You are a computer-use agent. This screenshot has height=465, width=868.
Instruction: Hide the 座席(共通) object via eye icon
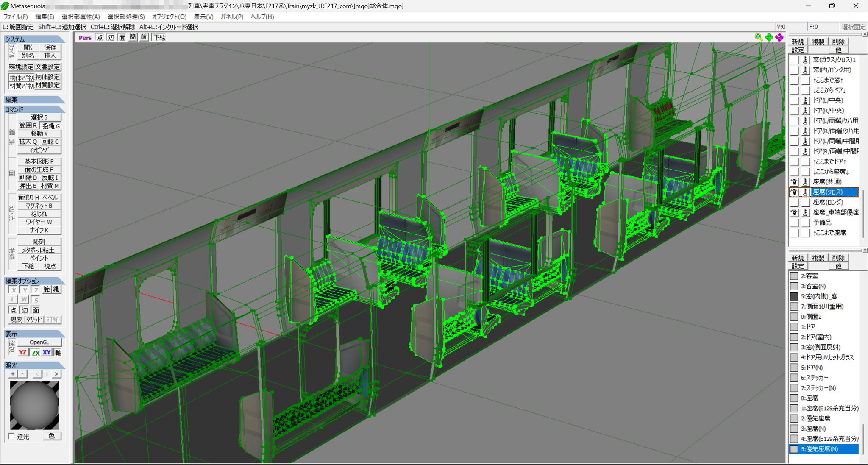(794, 182)
